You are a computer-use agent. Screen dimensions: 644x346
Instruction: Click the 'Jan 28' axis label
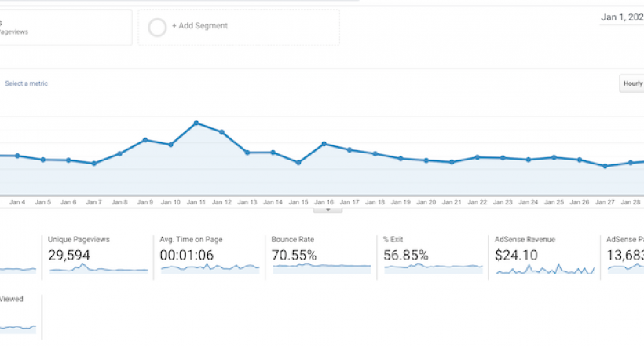(631, 202)
